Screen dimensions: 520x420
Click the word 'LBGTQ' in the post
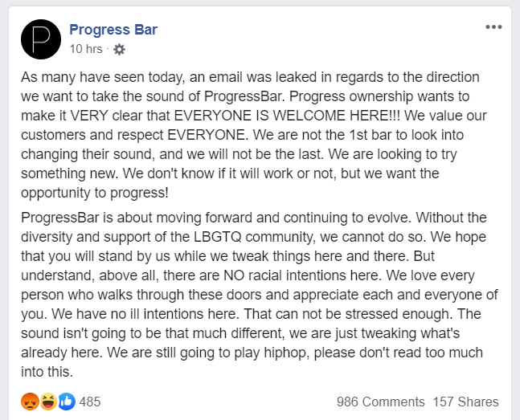pyautogui.click(x=217, y=237)
